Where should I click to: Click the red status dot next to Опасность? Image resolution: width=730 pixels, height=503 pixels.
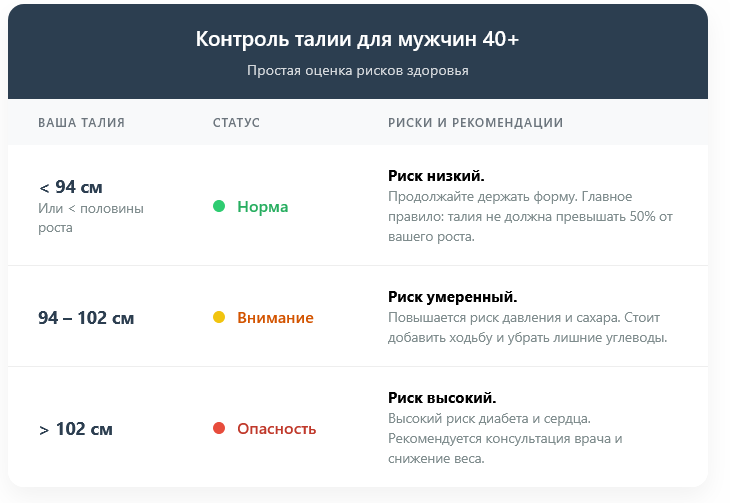pos(219,428)
